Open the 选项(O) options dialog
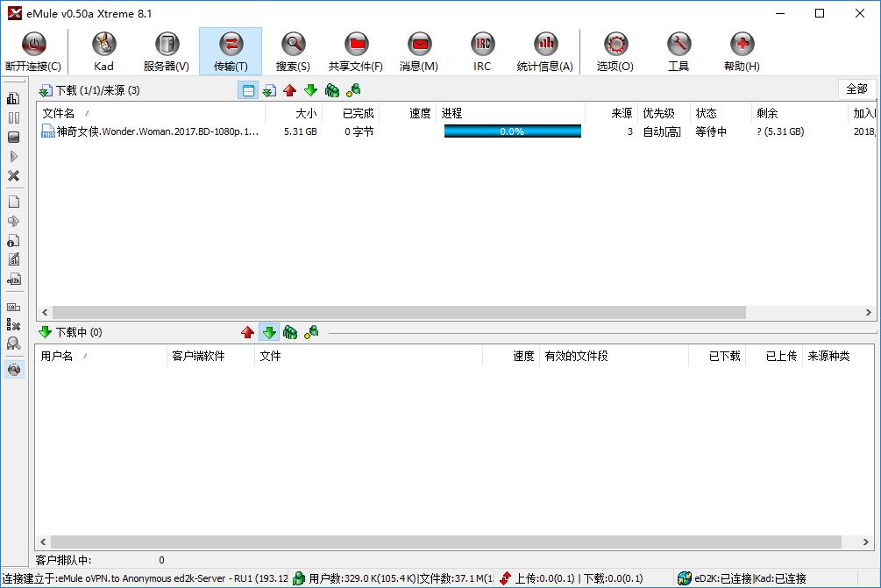Viewport: 881px width, 588px height. pos(615,52)
